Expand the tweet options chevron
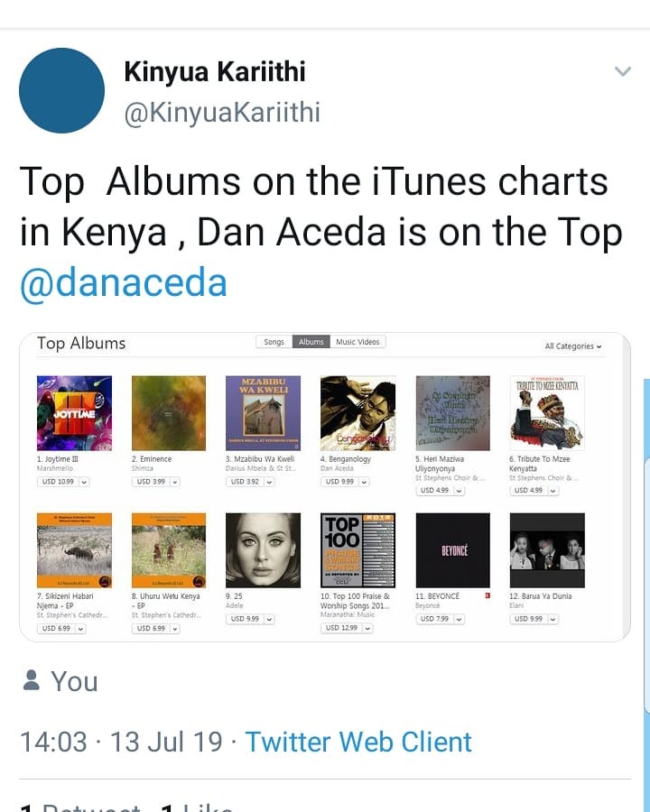 [x=623, y=71]
